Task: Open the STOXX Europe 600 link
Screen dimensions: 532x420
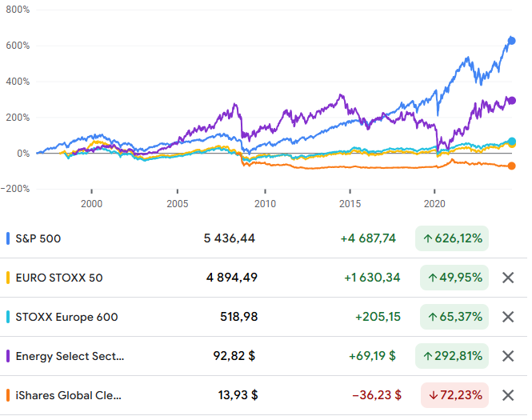Action: [66, 317]
